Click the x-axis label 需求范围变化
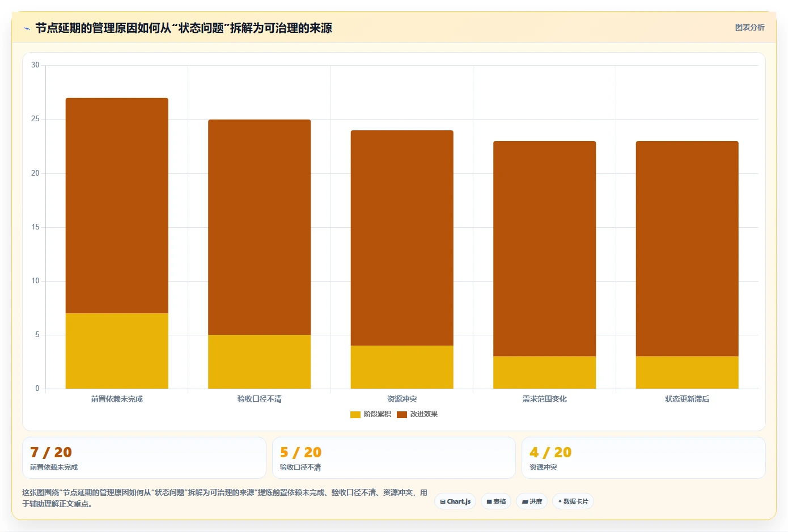 [544, 399]
